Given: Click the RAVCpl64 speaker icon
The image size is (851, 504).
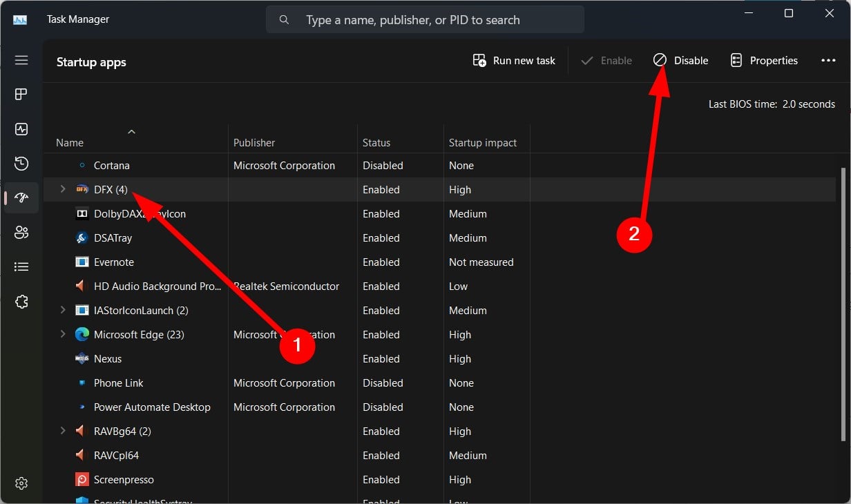Looking at the screenshot, I should coord(82,455).
